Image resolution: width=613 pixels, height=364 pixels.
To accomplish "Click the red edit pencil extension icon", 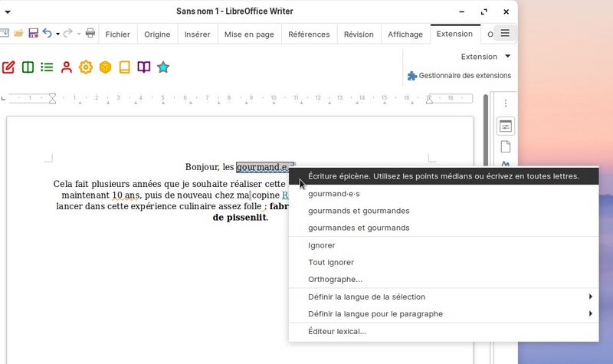I will [8, 67].
